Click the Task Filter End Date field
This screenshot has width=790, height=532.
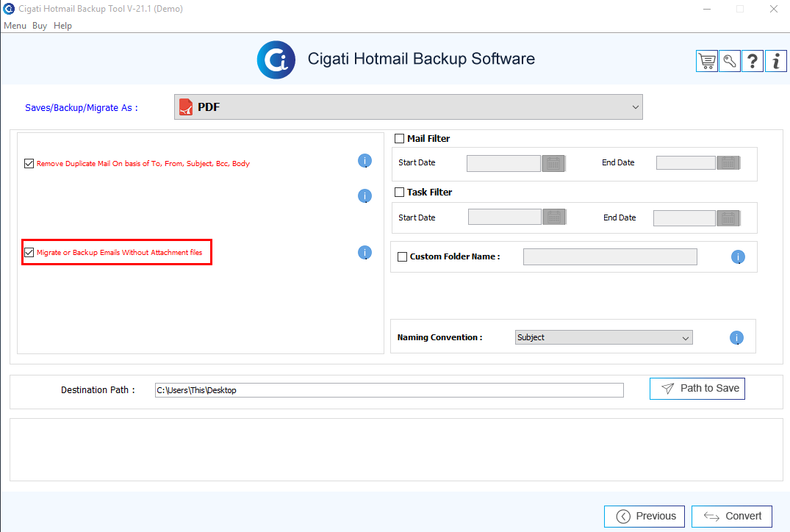point(684,218)
